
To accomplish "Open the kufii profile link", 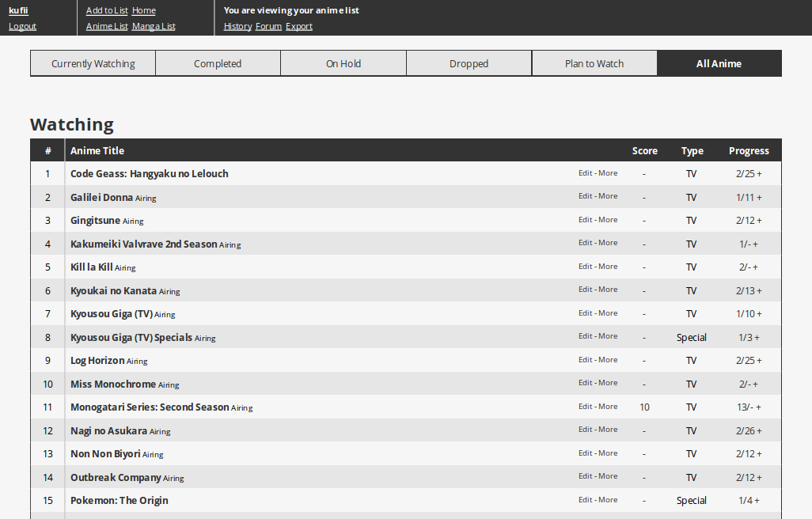I will coord(18,10).
